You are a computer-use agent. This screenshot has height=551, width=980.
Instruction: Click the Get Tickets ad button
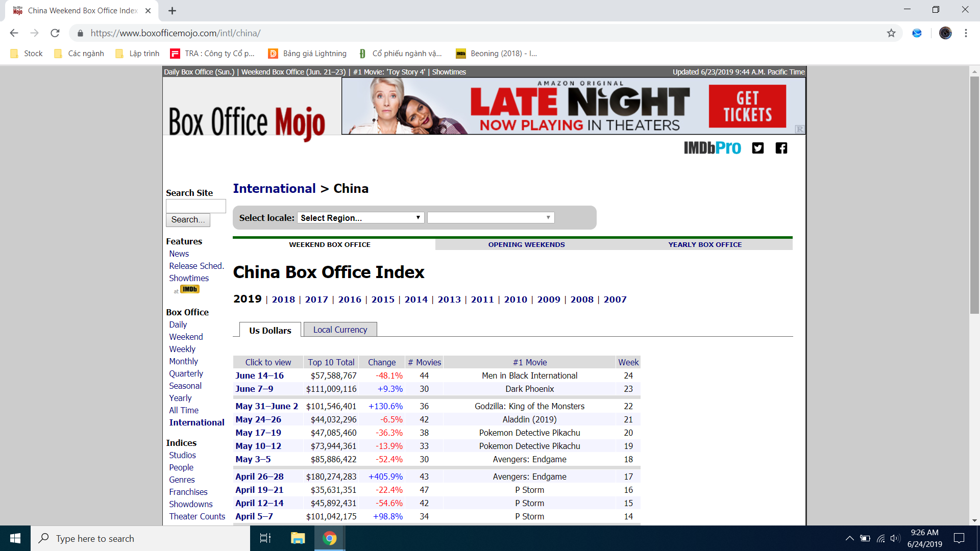coord(747,106)
